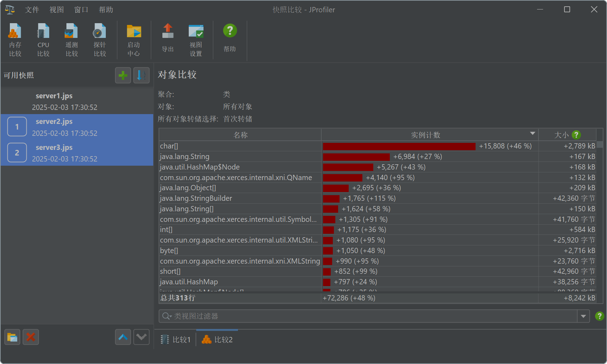Expand the class view filter dropdown arrow

583,316
